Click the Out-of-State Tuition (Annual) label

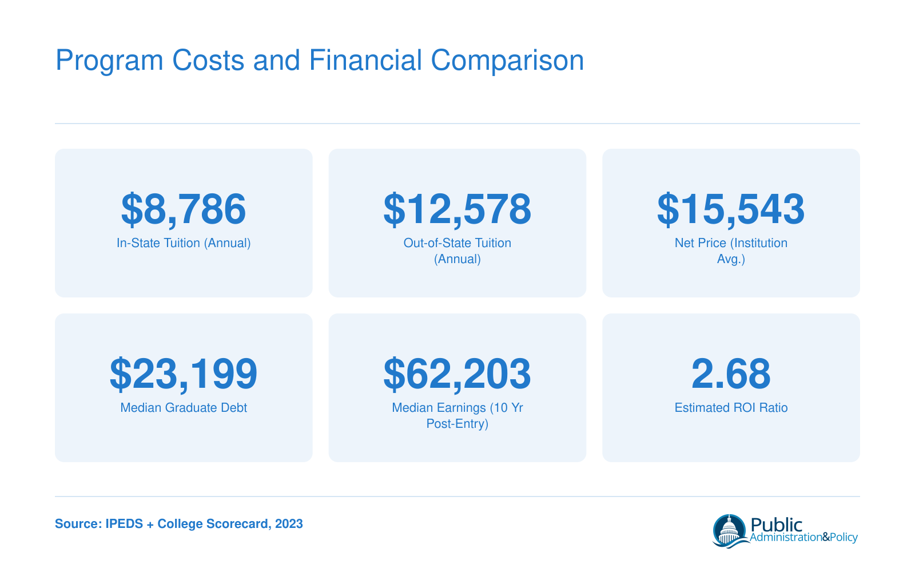457,251
